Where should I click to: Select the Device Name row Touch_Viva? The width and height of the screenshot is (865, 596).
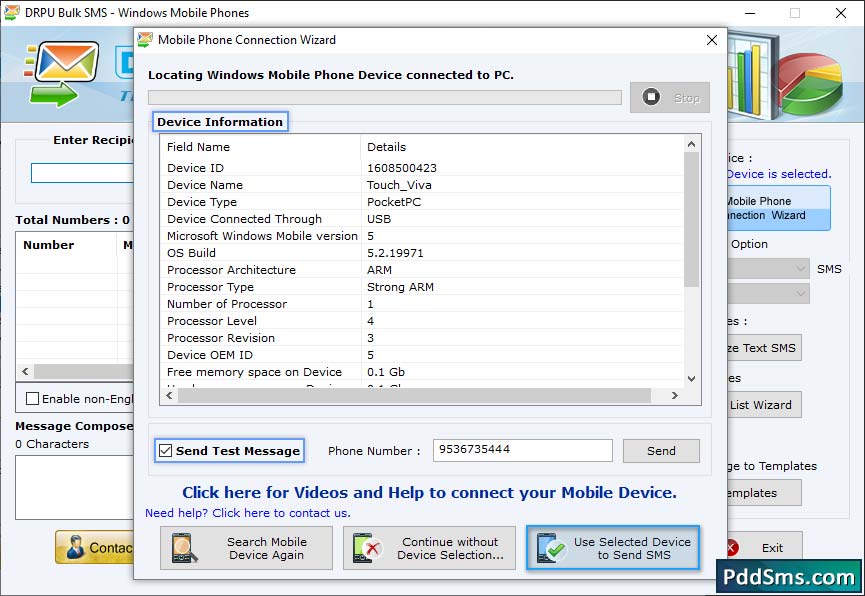coord(422,185)
